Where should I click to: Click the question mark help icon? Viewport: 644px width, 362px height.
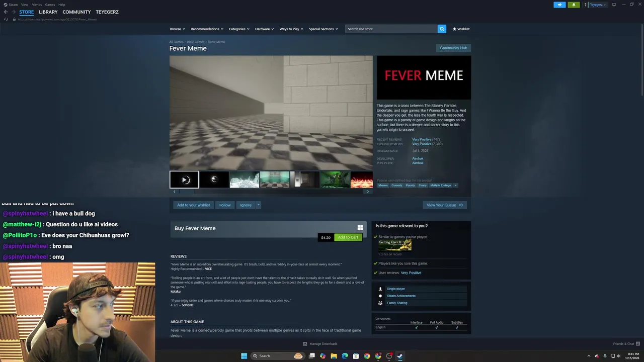(x=585, y=5)
